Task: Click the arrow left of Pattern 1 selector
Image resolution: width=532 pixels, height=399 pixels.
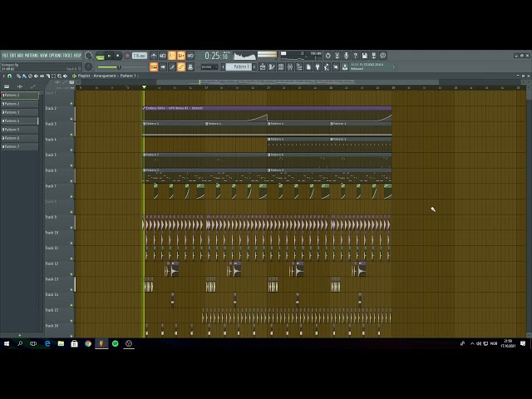Action: point(223,66)
